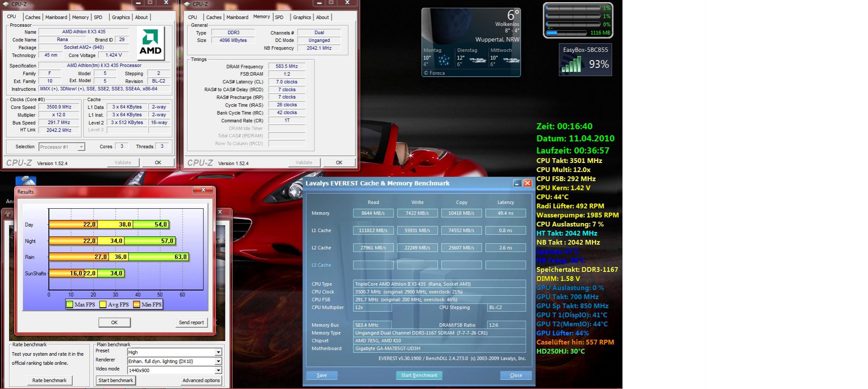Viewport: 868px width, 389px height.
Task: Click the L2 Cache Copy value '25607 MB/s'
Action: (461, 248)
